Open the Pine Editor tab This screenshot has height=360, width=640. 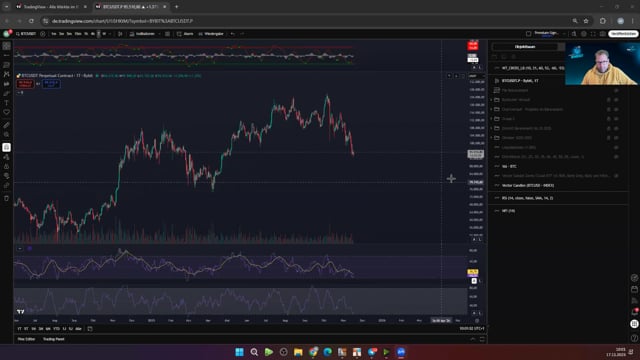pyautogui.click(x=26, y=339)
